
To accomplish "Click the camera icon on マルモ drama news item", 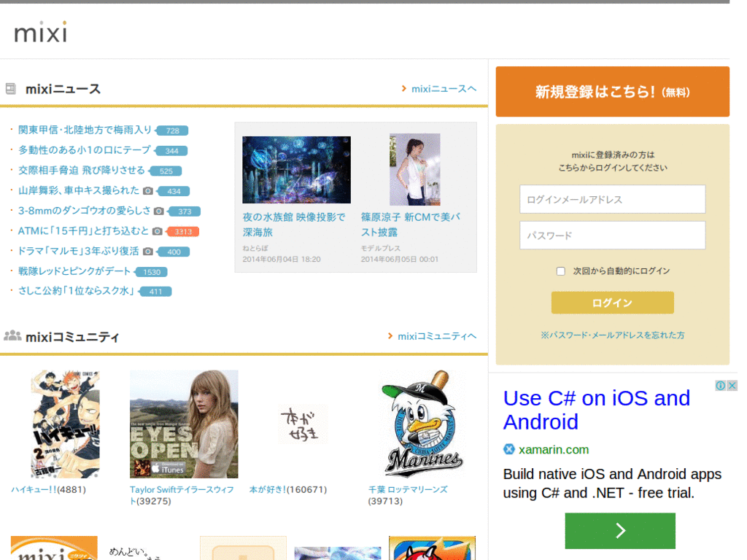I will 147,252.
